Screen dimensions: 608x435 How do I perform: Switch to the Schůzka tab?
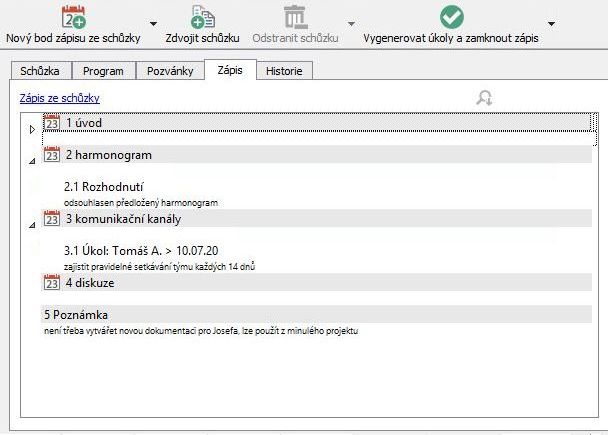(x=40, y=71)
